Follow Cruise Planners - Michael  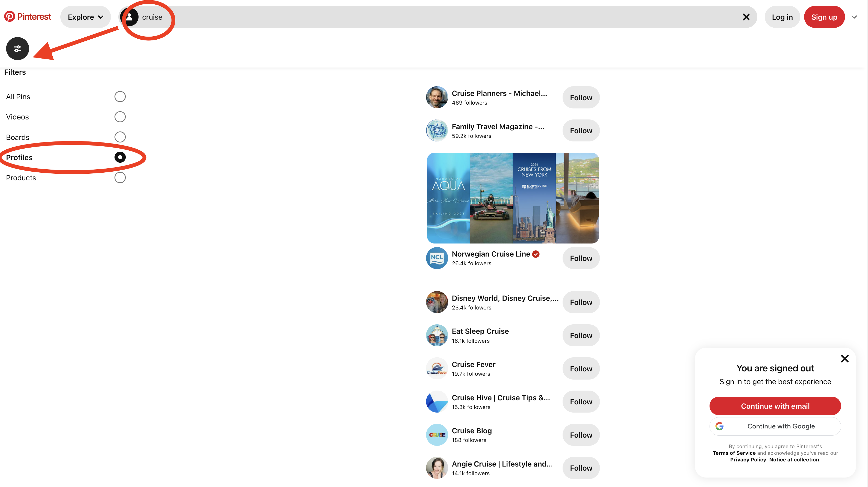click(581, 97)
